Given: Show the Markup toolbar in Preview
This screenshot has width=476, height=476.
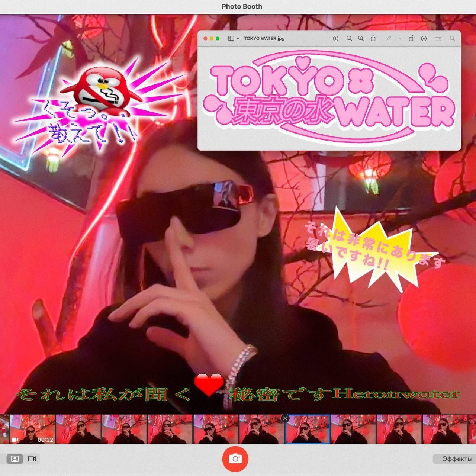Looking at the screenshot, I should (x=424, y=38).
